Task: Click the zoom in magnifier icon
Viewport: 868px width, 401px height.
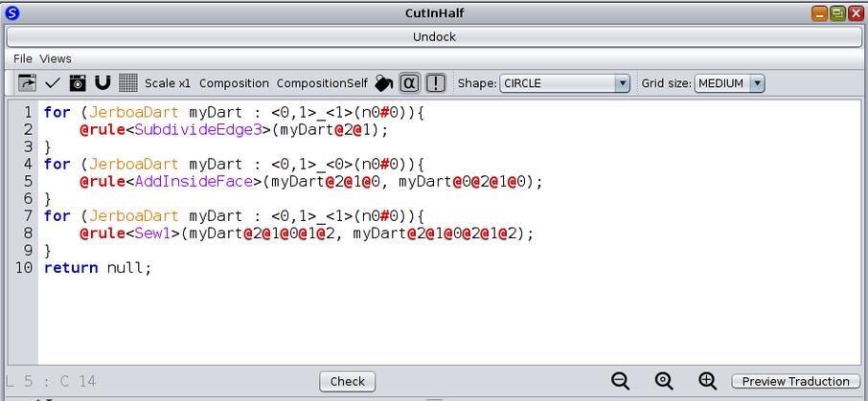Action: click(x=707, y=381)
